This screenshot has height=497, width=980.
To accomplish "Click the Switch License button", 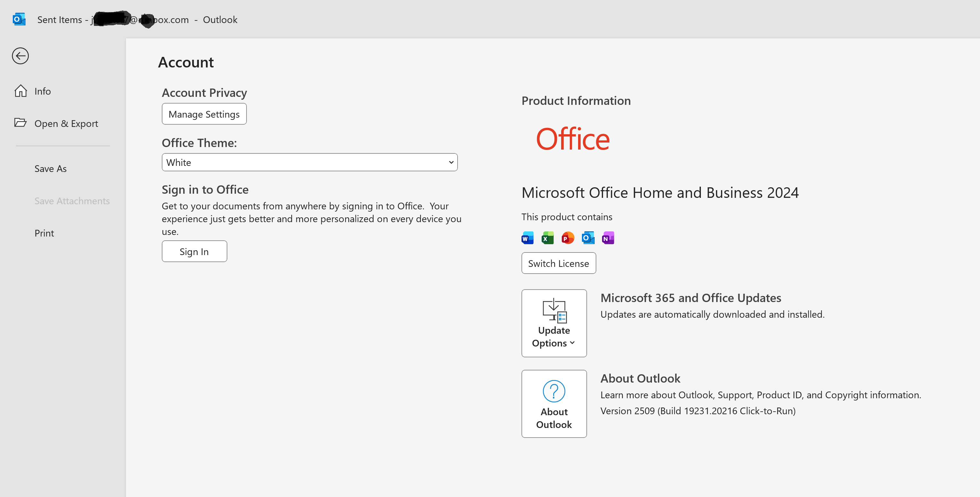I will (558, 263).
